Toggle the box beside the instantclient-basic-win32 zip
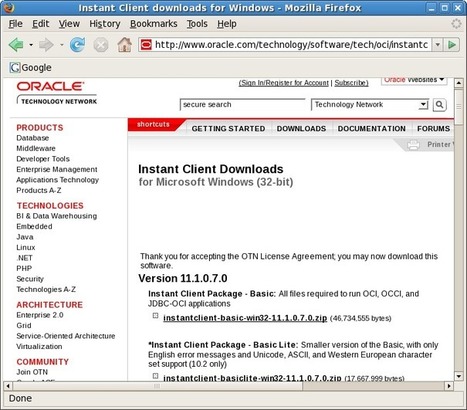The width and height of the screenshot is (467, 410). [155, 316]
